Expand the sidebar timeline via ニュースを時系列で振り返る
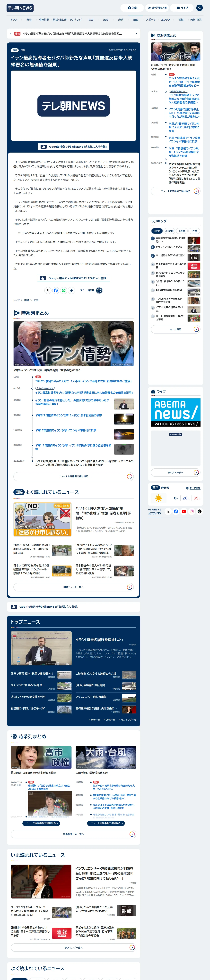 175,191
